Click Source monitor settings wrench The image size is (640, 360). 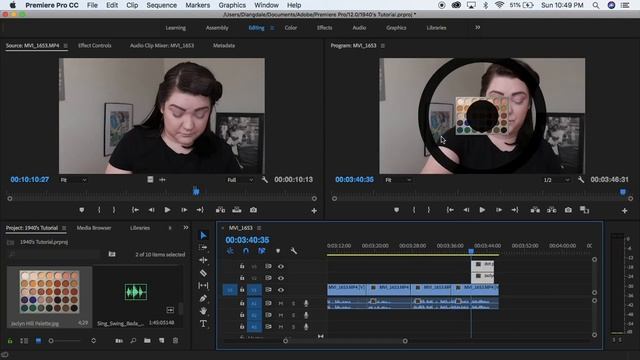(264, 180)
